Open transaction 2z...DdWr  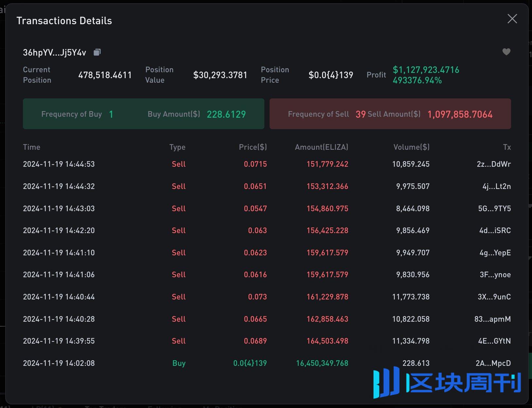coord(494,164)
